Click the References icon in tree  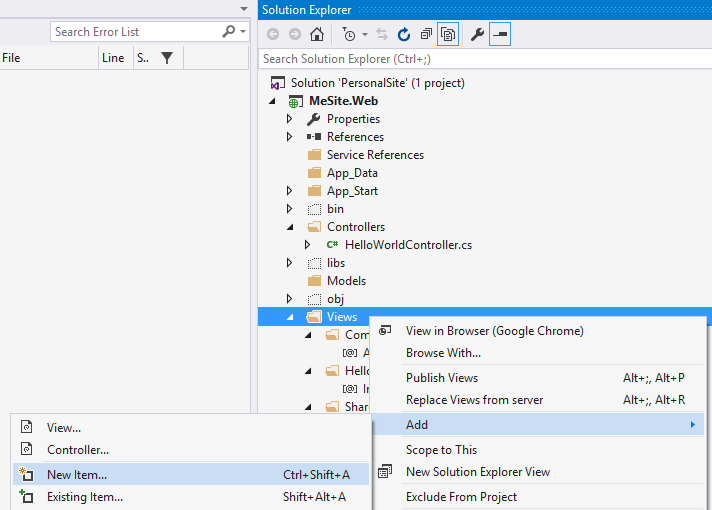[314, 137]
